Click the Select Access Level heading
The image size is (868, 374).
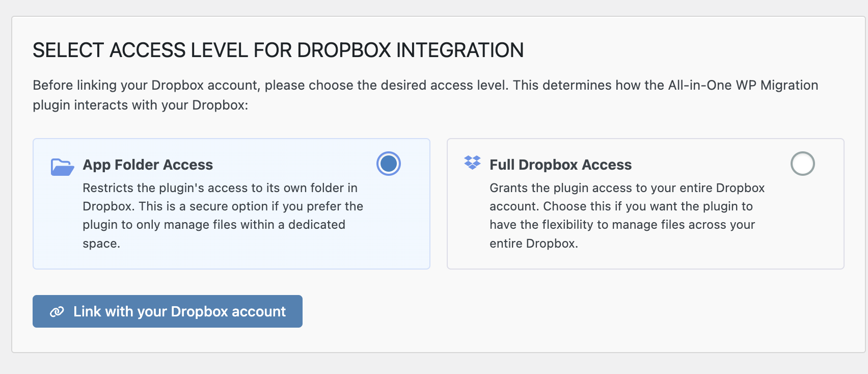tap(278, 50)
